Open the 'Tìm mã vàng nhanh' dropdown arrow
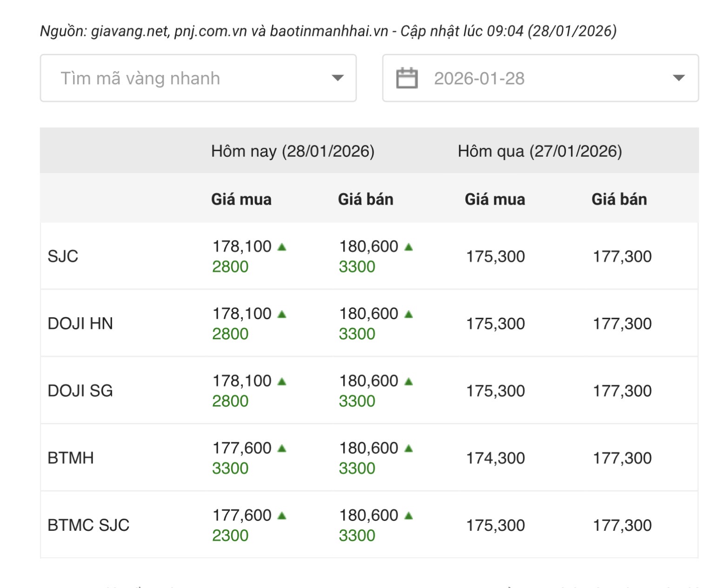 (x=338, y=78)
